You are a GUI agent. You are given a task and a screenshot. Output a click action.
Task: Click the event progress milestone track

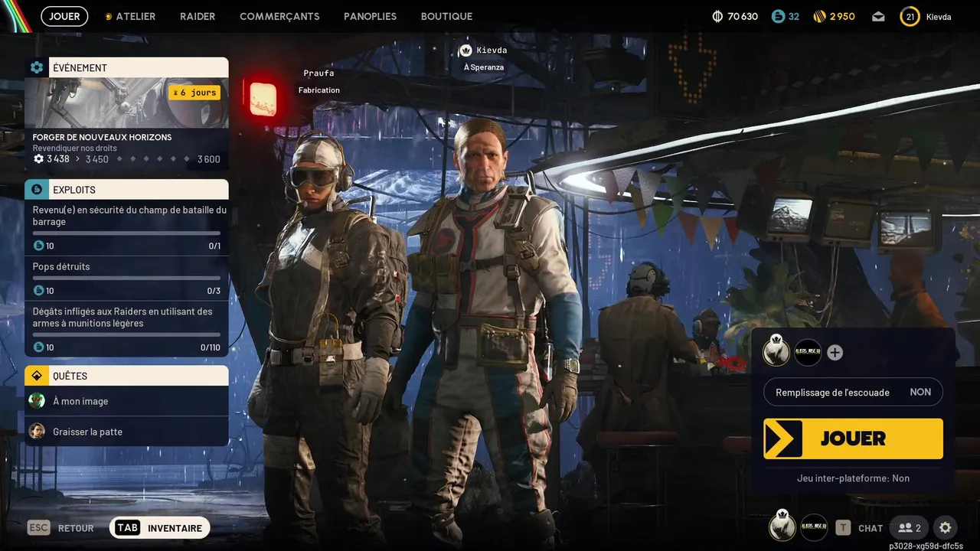(x=152, y=159)
